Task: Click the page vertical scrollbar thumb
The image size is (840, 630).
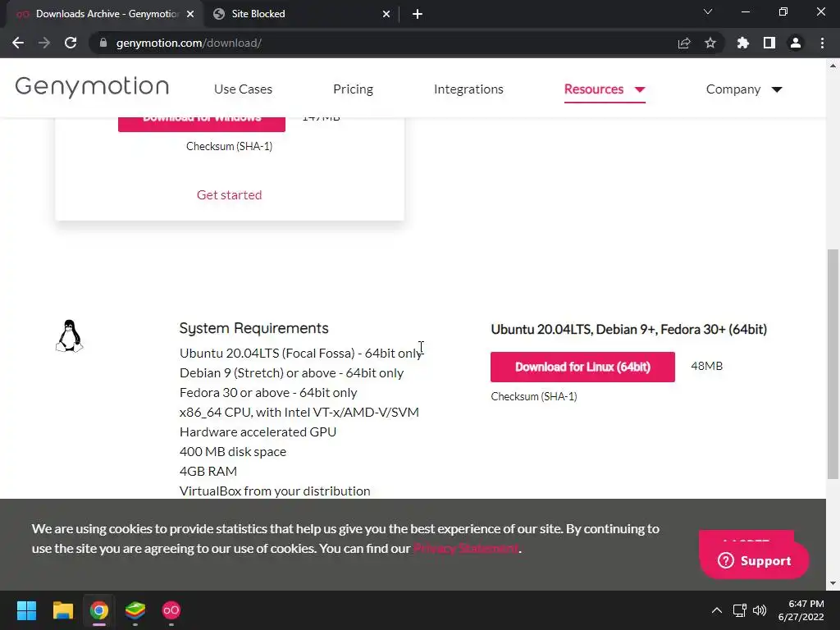Action: [x=833, y=364]
